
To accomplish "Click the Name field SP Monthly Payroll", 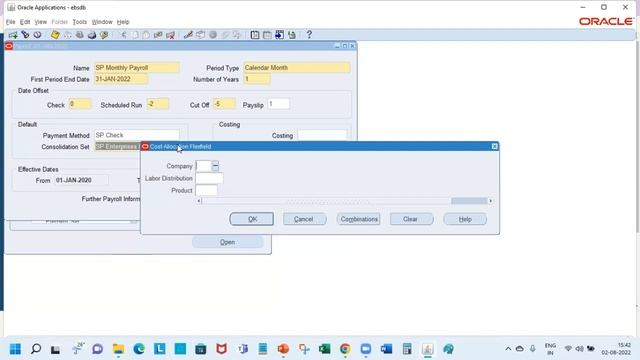I will coord(137,68).
